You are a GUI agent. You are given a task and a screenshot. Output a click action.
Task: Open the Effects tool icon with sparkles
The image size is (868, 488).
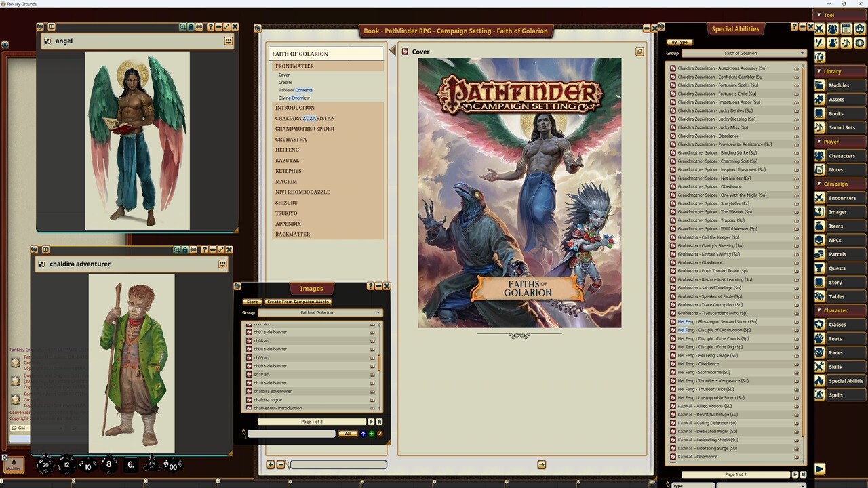[833, 43]
